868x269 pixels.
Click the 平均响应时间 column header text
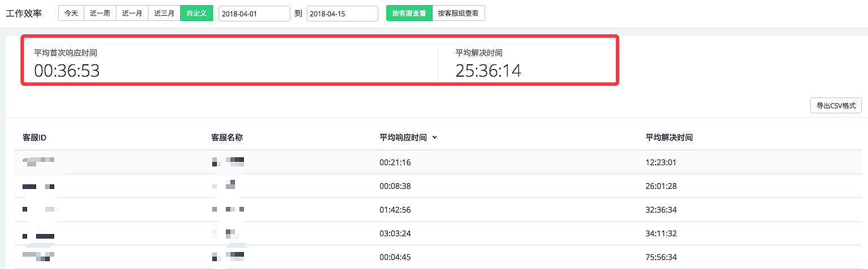(x=403, y=138)
